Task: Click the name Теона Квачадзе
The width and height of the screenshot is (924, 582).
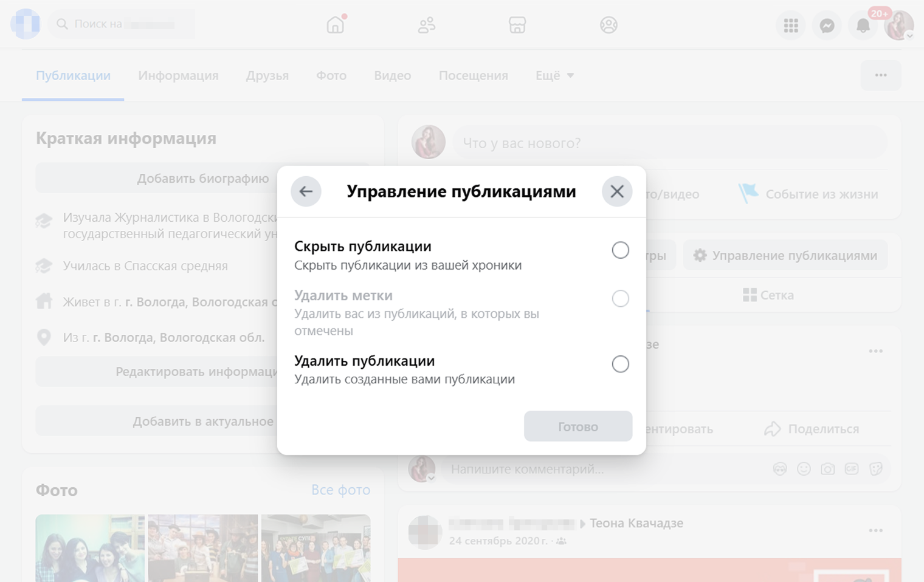Action: point(636,523)
